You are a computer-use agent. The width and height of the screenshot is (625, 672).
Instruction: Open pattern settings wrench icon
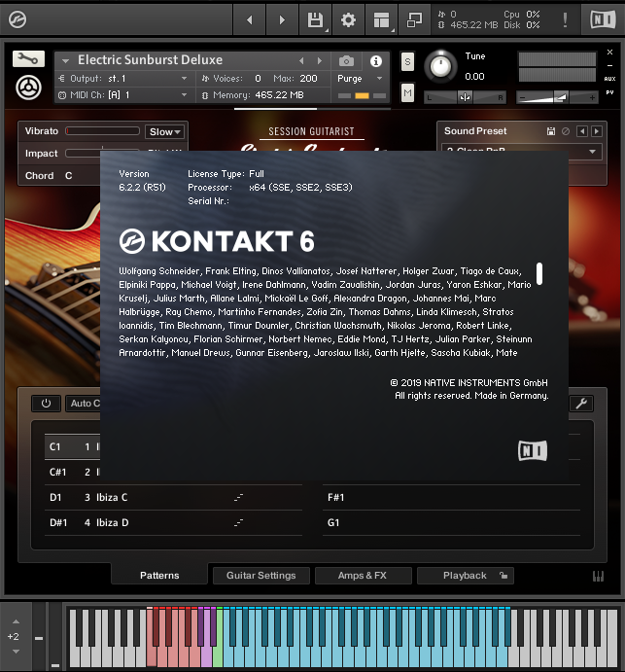tap(581, 404)
